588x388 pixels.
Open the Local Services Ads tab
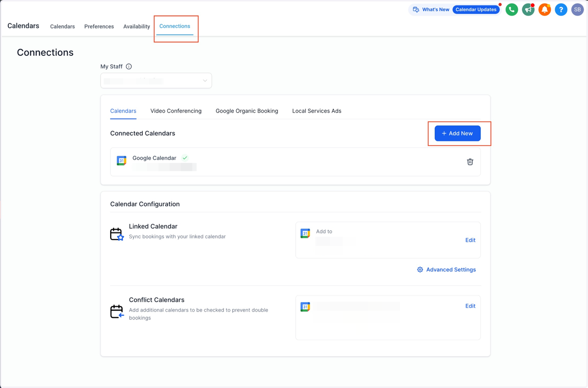tap(317, 111)
